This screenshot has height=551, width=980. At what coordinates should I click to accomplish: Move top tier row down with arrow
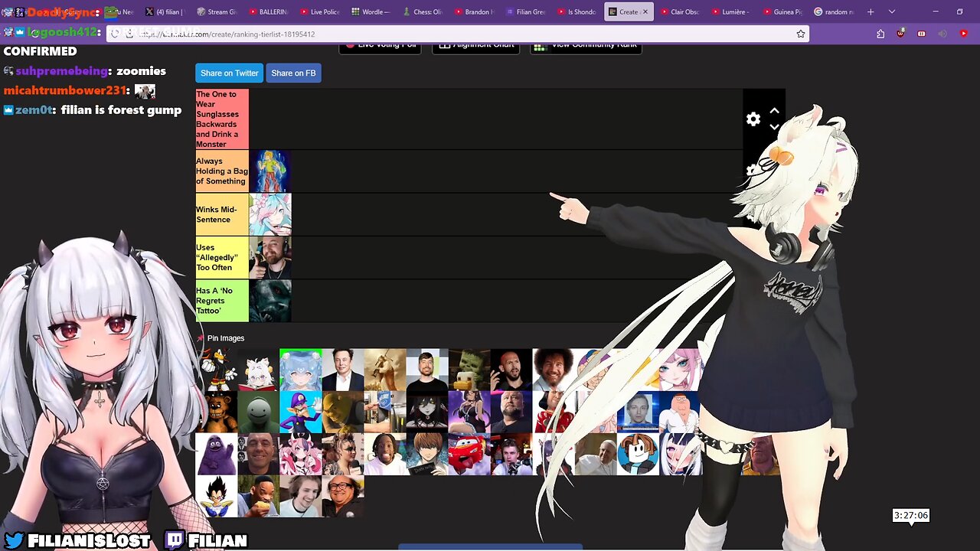tap(774, 127)
